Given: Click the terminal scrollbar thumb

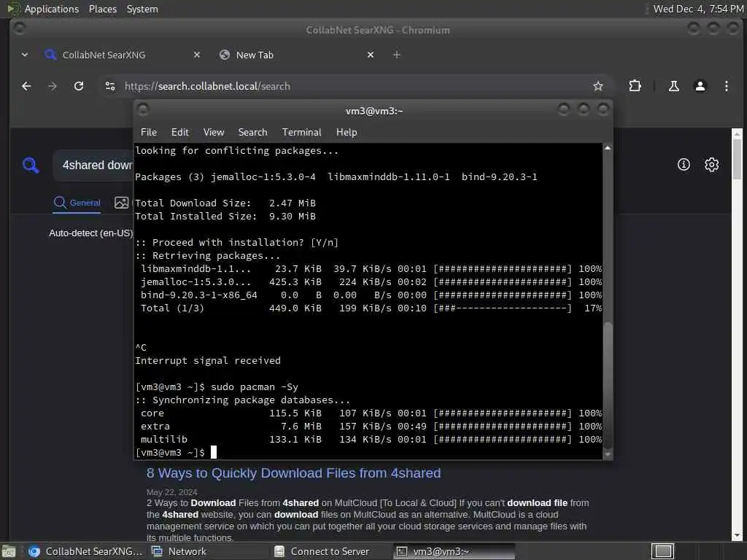Looking at the screenshot, I should (608, 386).
